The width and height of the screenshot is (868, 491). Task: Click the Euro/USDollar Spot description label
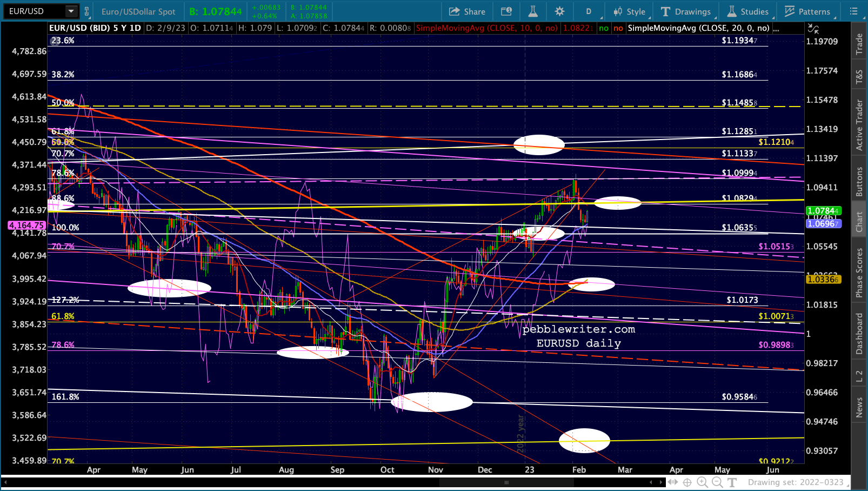[138, 11]
